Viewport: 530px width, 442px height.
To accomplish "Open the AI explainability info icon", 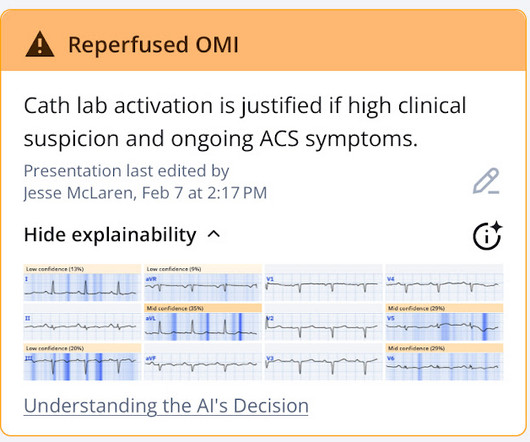I will click(487, 235).
